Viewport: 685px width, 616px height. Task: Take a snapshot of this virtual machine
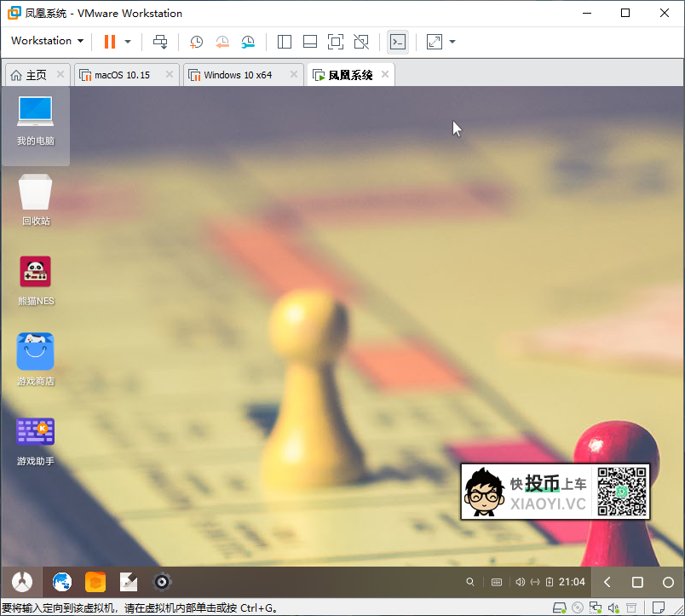(x=196, y=41)
